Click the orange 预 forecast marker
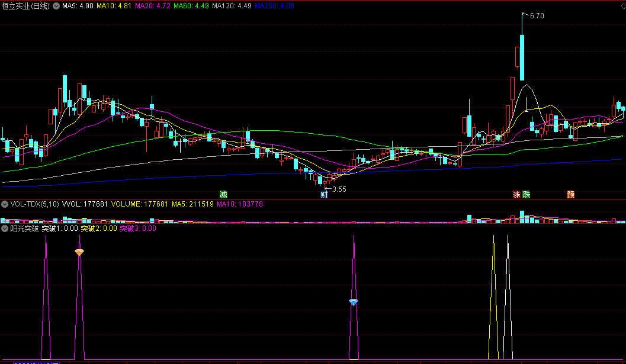 coord(571,194)
